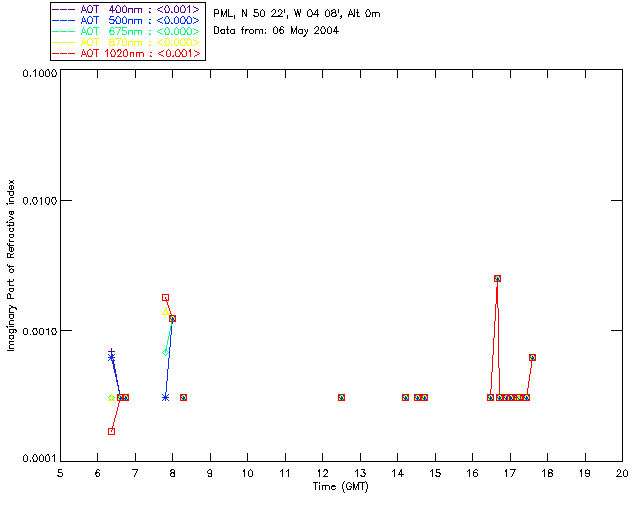
Task: Click the x-axis tick label 7
Action: click(x=135, y=473)
